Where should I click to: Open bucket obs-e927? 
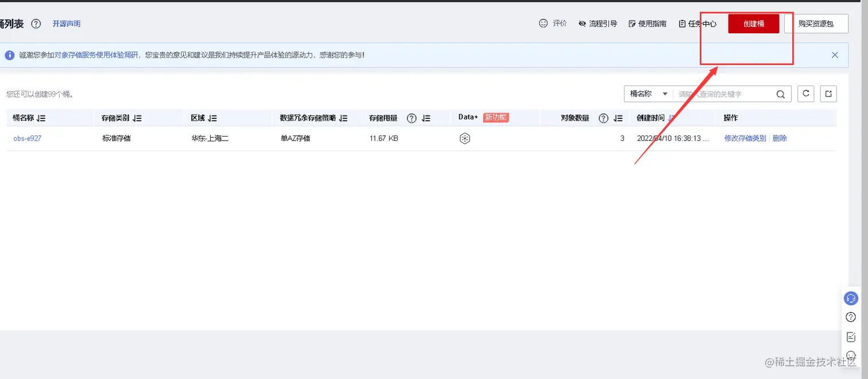pyautogui.click(x=28, y=138)
